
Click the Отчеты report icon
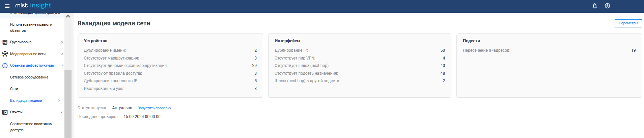(5, 112)
